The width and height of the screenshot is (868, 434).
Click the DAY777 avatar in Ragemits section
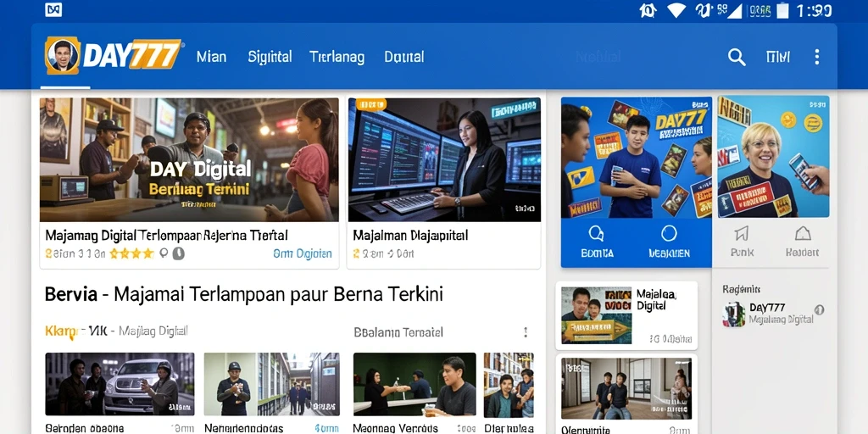point(733,314)
